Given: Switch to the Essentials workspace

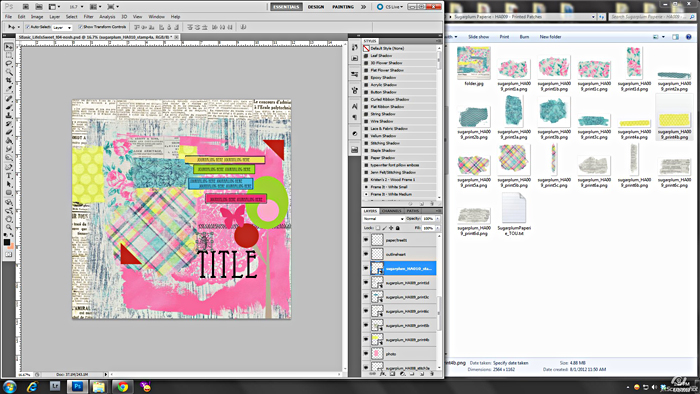Looking at the screenshot, I should click(x=286, y=7).
